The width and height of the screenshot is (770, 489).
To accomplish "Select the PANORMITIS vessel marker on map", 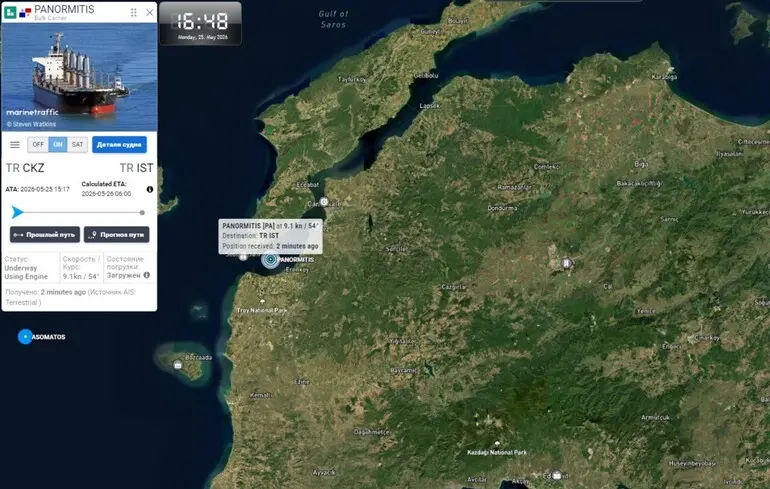I will [270, 259].
